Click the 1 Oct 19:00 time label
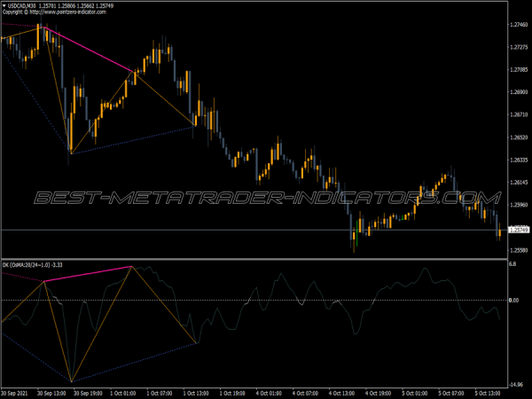This screenshot has width=532, height=399. point(232,393)
